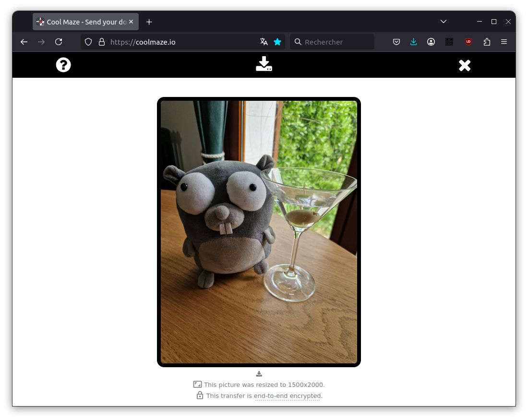Click the small download icon below the picture

[259, 374]
